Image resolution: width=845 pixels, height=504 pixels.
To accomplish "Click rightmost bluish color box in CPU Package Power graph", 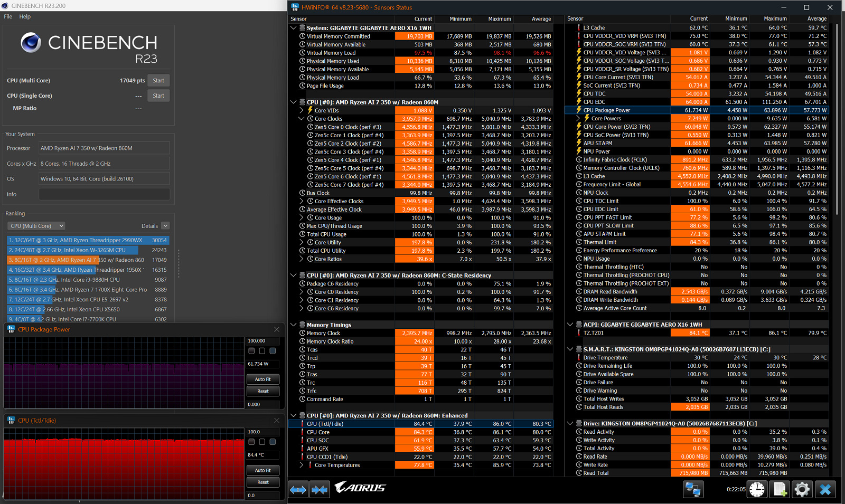I will pyautogui.click(x=273, y=351).
